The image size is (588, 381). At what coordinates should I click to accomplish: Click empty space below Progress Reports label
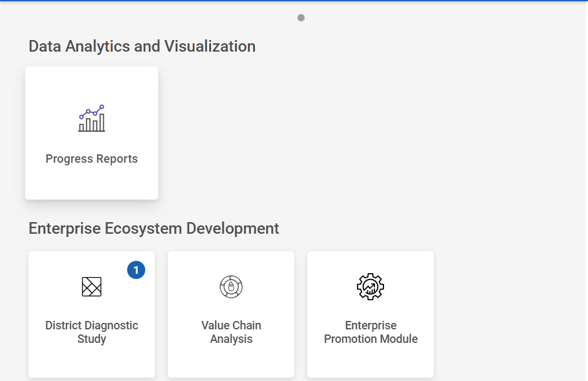click(92, 183)
